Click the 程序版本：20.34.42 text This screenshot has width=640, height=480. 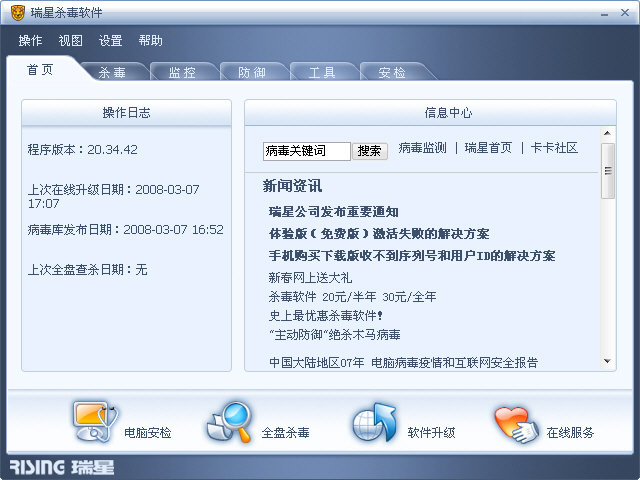pos(82,149)
